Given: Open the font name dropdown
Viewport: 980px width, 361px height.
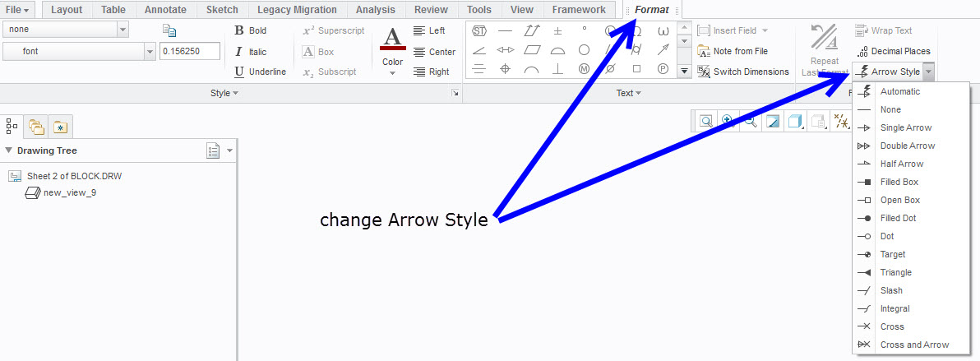Looking at the screenshot, I should (150, 51).
